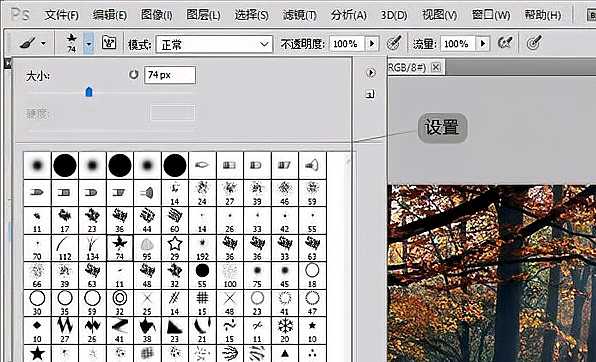
Task: Select the soft round brush 45
Action: pos(285,275)
